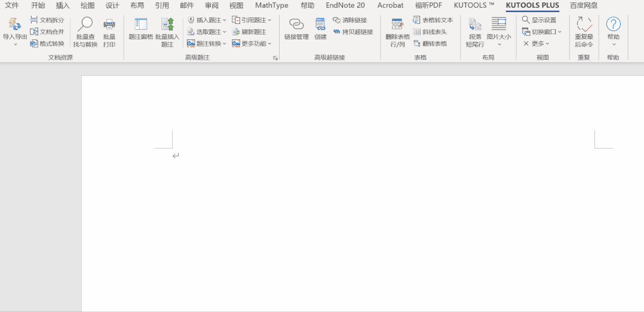Screen dimensions: 644x312
Task: Click 刷新题注 refresh captions
Action: [x=249, y=32]
